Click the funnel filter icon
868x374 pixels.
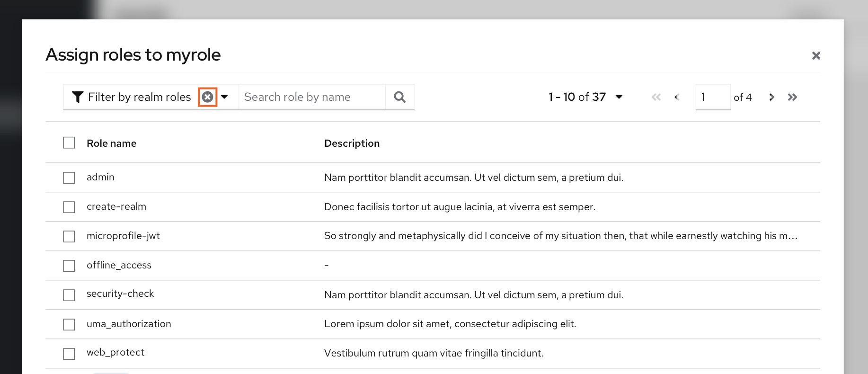tap(78, 97)
